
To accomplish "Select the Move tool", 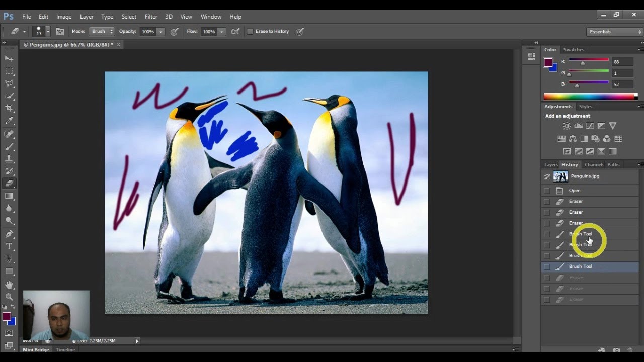I will [9, 59].
